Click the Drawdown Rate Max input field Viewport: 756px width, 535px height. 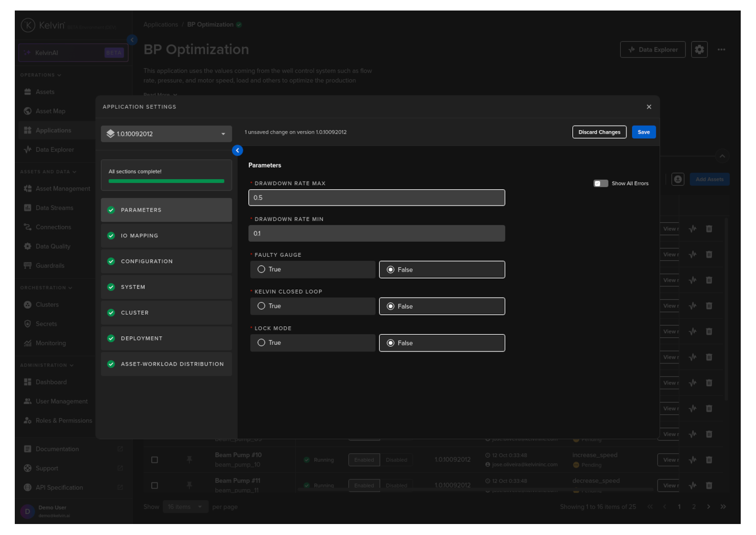(376, 198)
